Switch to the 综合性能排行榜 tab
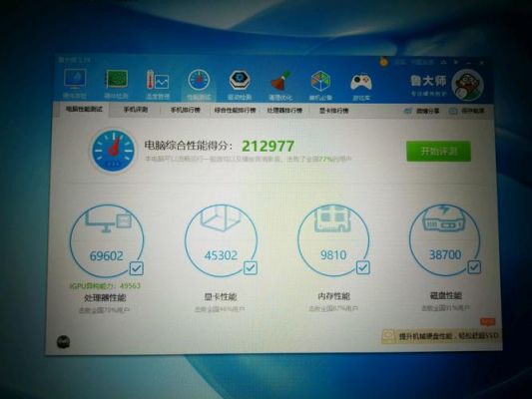The height and width of the screenshot is (399, 532). coord(235,110)
